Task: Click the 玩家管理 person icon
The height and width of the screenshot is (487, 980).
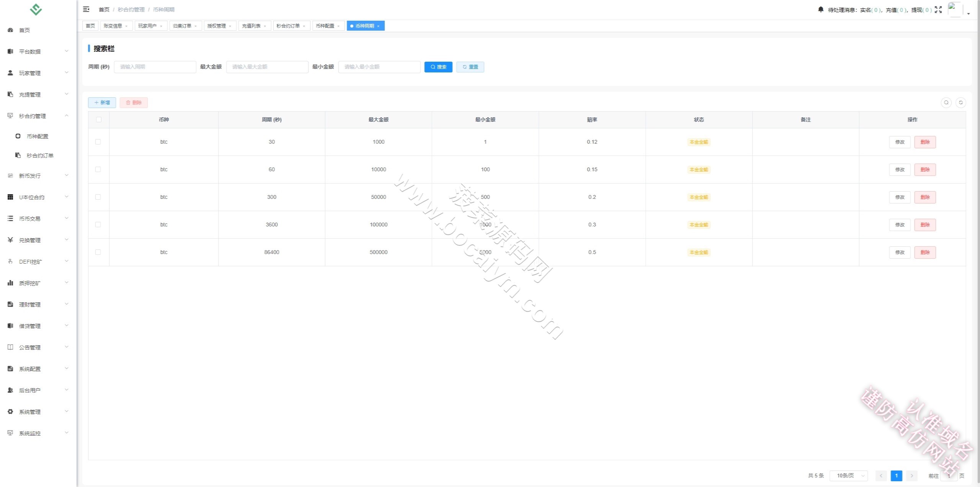Action: 10,73
